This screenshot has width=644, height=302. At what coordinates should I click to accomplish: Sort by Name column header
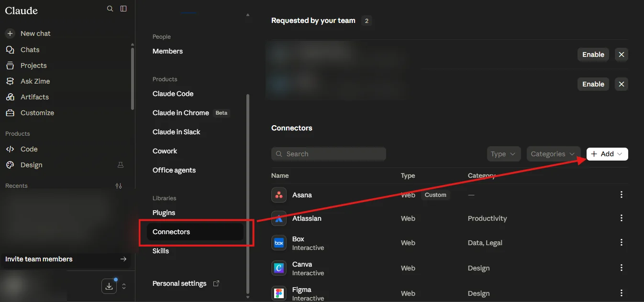(280, 175)
